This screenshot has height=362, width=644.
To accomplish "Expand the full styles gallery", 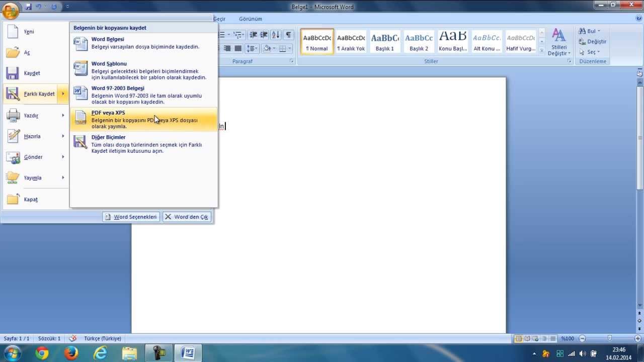I will click(x=542, y=50).
